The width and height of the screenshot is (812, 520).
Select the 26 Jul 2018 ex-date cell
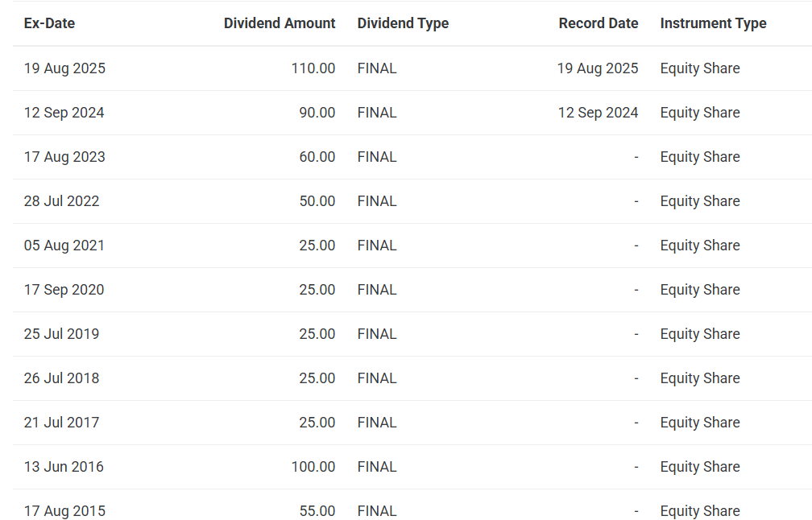pyautogui.click(x=61, y=378)
